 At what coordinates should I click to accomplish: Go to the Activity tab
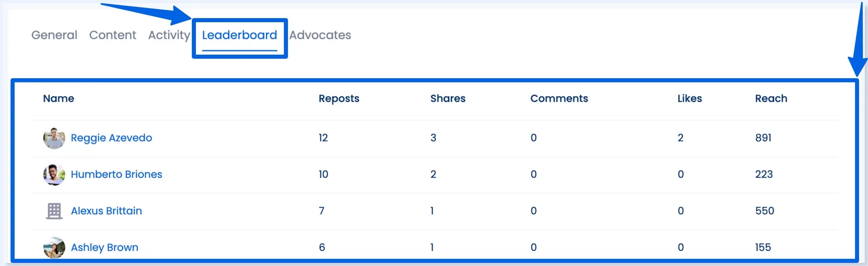pyautogui.click(x=169, y=35)
